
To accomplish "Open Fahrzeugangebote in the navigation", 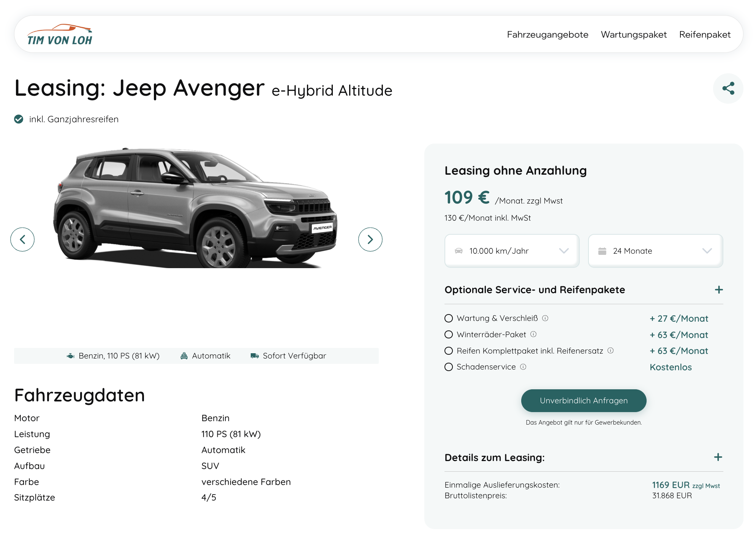I will [547, 35].
